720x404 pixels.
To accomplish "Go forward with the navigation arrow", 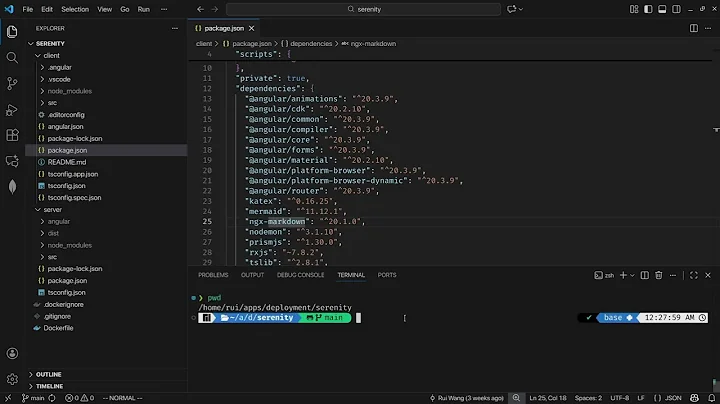I will [214, 9].
